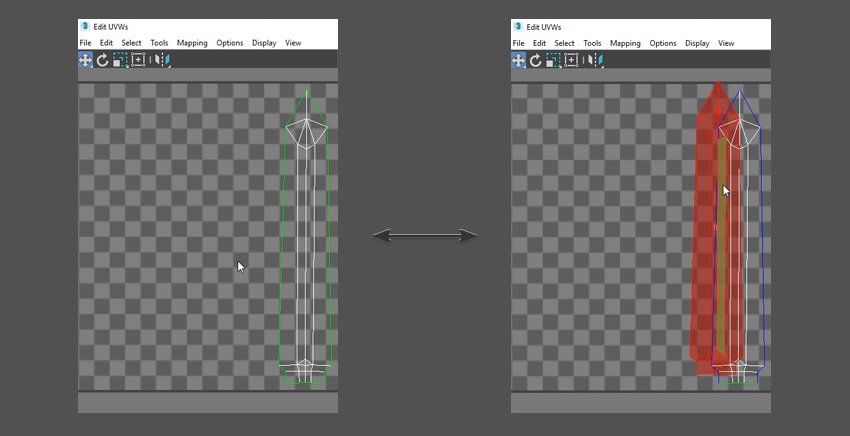Select the Move tool in right window
Screen dimensions: 850x436
519,60
